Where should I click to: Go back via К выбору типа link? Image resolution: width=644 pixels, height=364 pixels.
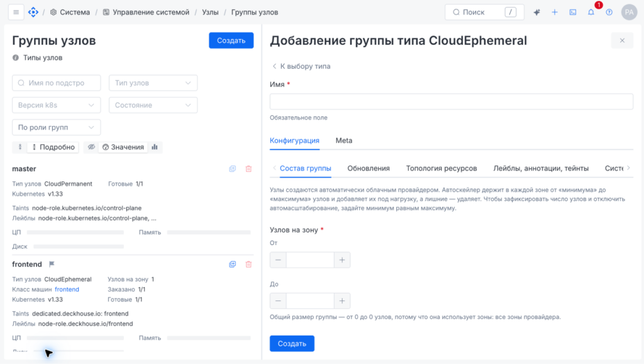[301, 66]
